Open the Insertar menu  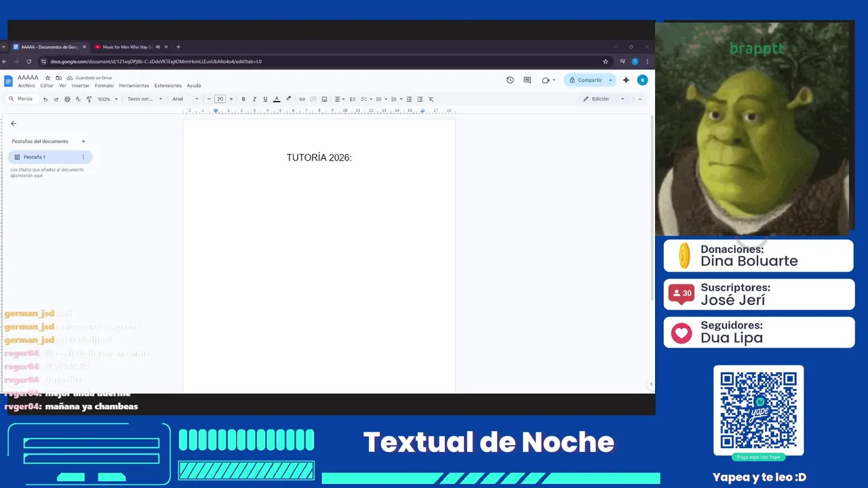click(x=80, y=86)
